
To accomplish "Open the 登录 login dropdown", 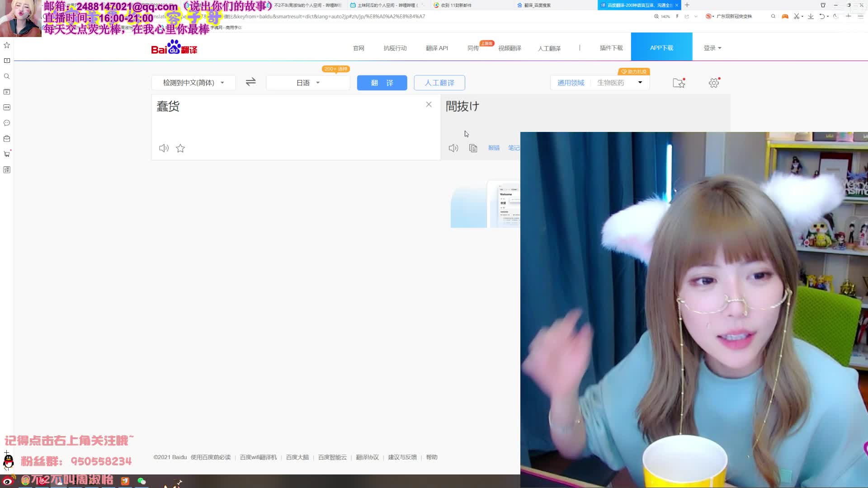I will 712,48.
